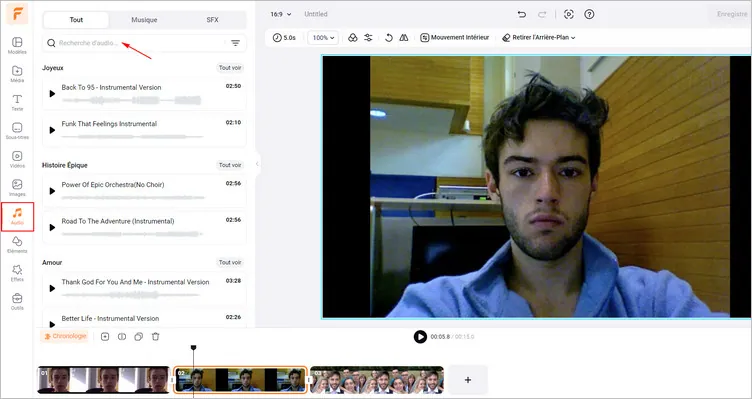752x399 pixels.
Task: Switch to the Tout audio tab
Action: [x=76, y=20]
